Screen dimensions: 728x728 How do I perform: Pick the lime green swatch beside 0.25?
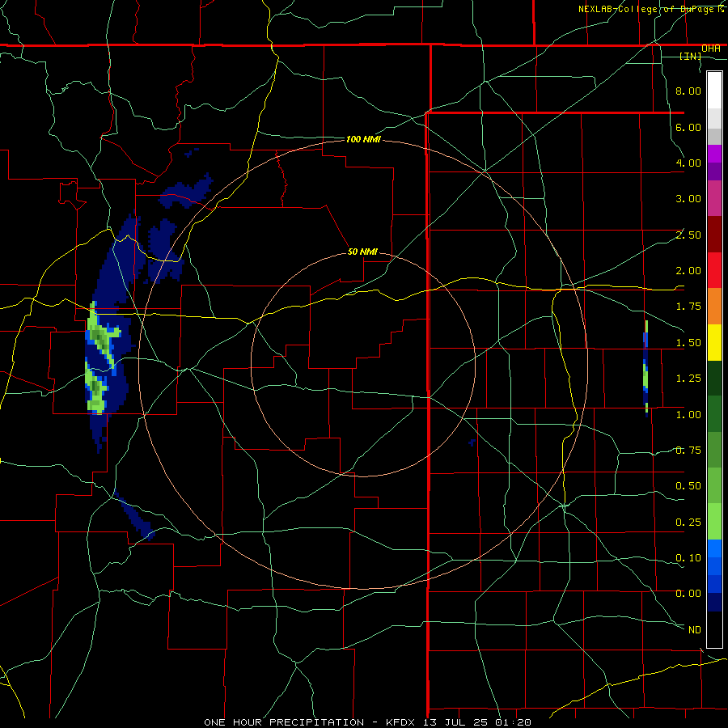[x=714, y=522]
